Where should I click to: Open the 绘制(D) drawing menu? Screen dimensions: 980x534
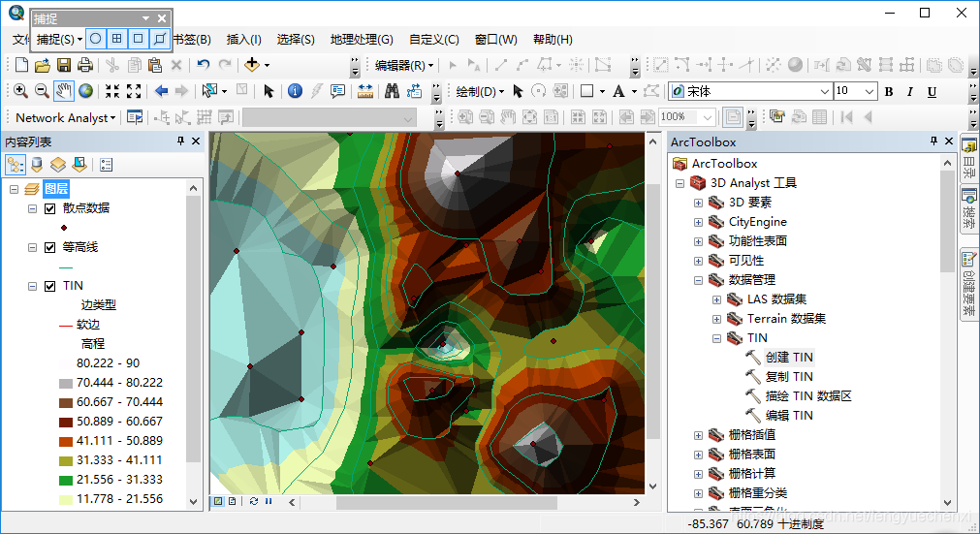point(480,92)
